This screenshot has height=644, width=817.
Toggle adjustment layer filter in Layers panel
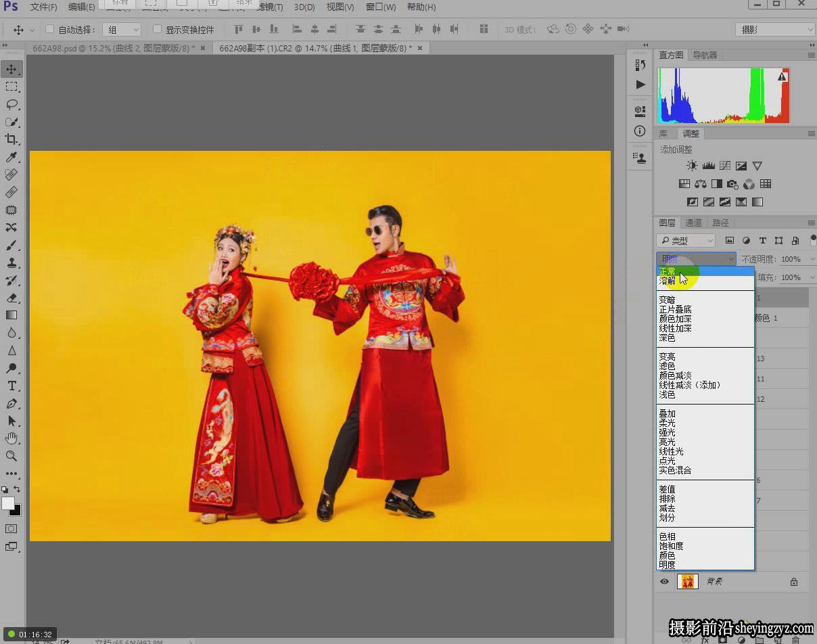click(x=746, y=240)
